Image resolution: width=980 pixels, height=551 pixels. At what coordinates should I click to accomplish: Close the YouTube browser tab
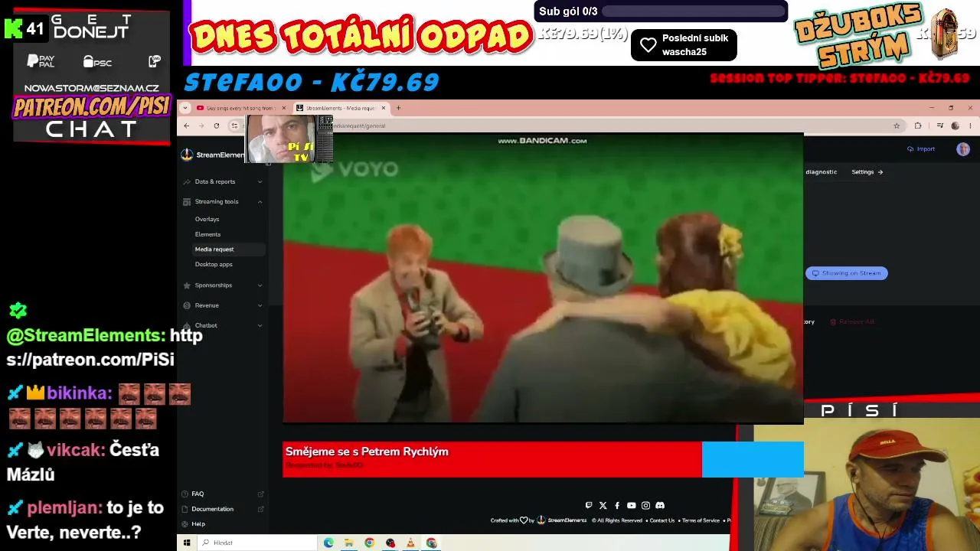pos(283,108)
